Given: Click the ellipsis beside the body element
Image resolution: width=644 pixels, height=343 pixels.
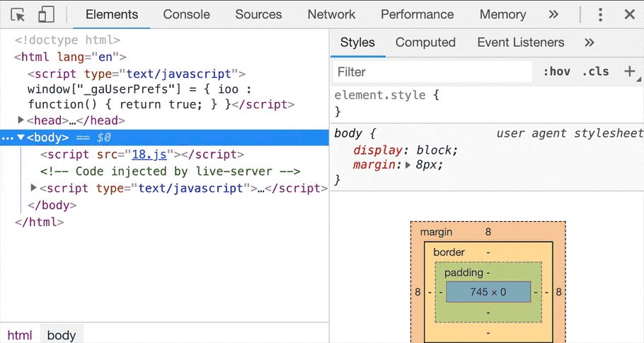Looking at the screenshot, I should pyautogui.click(x=7, y=138).
